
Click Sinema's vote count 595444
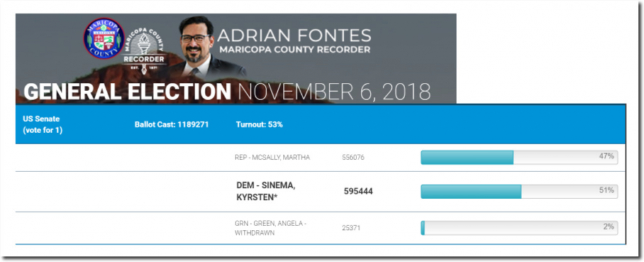click(x=358, y=192)
